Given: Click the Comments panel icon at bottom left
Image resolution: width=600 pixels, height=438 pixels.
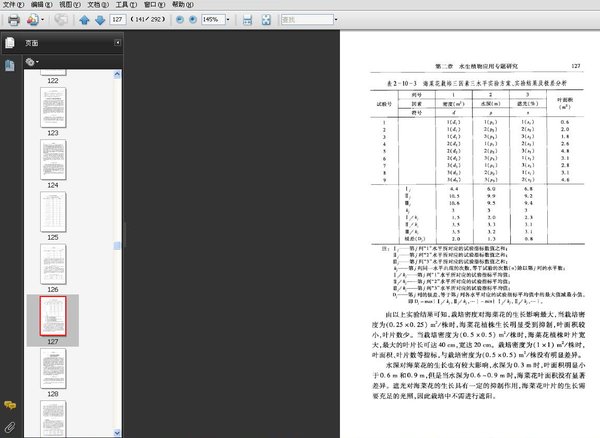Looking at the screenshot, I should click(x=10, y=405).
